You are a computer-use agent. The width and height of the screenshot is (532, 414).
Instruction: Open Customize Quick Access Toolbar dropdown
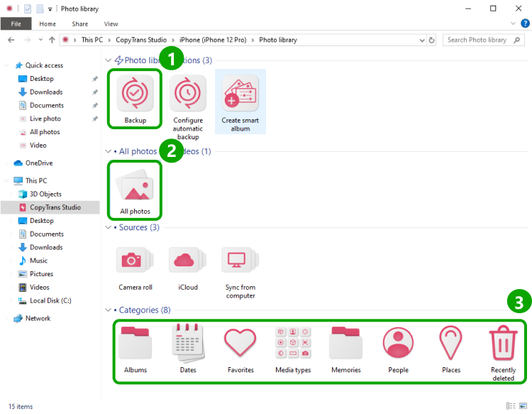pos(50,9)
